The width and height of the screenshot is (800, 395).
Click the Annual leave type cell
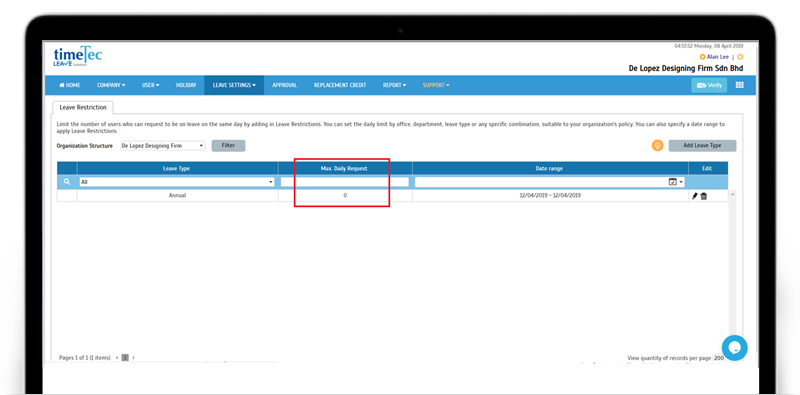(177, 195)
